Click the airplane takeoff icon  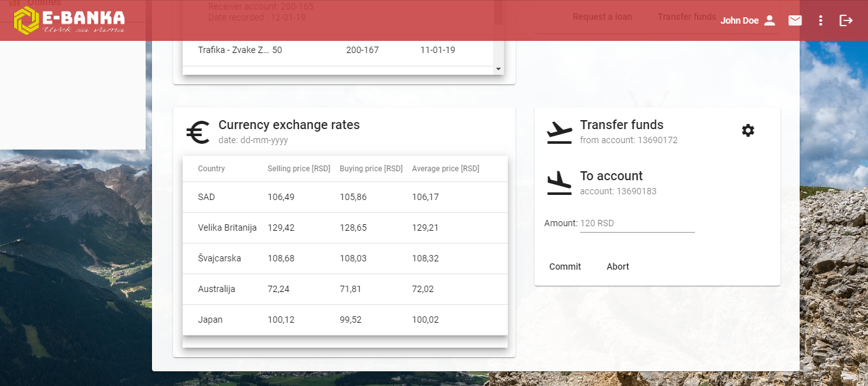pyautogui.click(x=560, y=132)
